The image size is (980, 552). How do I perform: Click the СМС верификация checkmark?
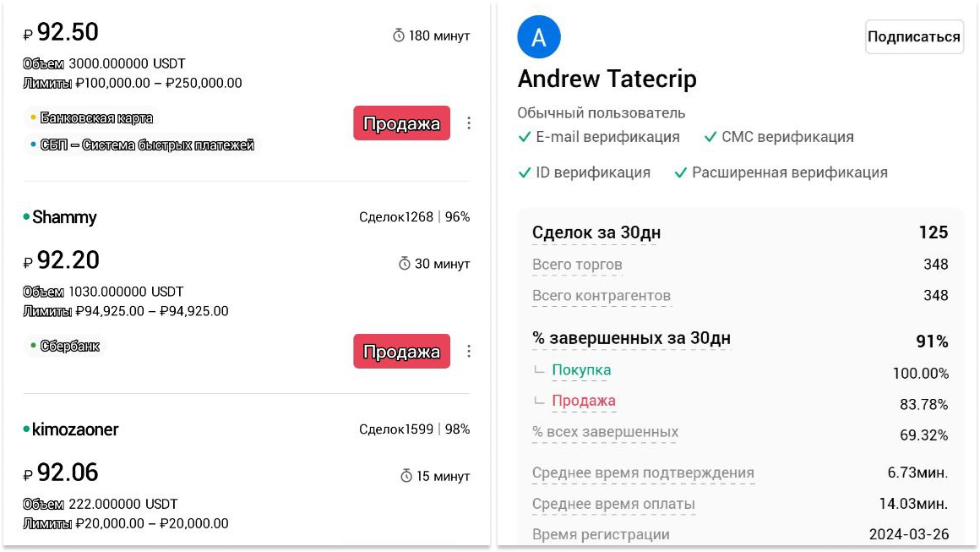[710, 137]
